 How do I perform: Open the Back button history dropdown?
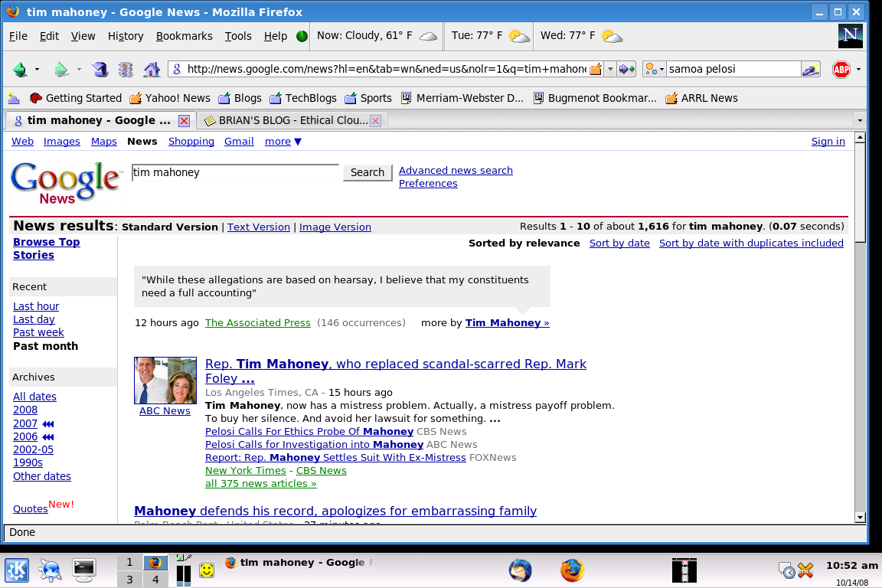click(37, 70)
